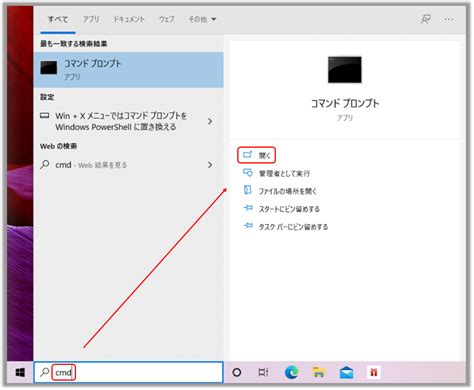474x390 pixels.
Task: Click スタートにピン留めする
Action: pyautogui.click(x=289, y=209)
